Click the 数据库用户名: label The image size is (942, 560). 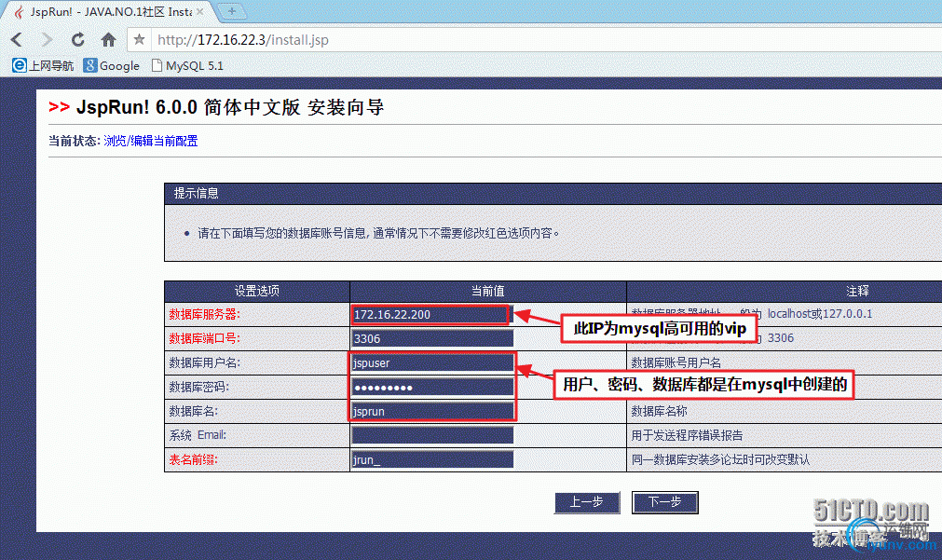204,362
